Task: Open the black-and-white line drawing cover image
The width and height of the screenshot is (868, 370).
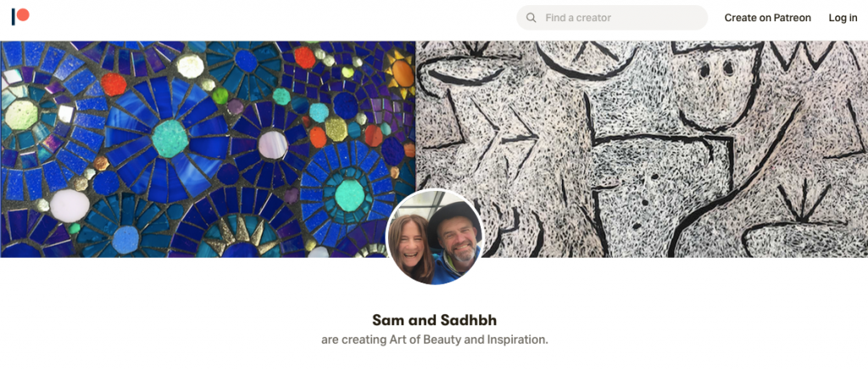Action: pos(642,149)
